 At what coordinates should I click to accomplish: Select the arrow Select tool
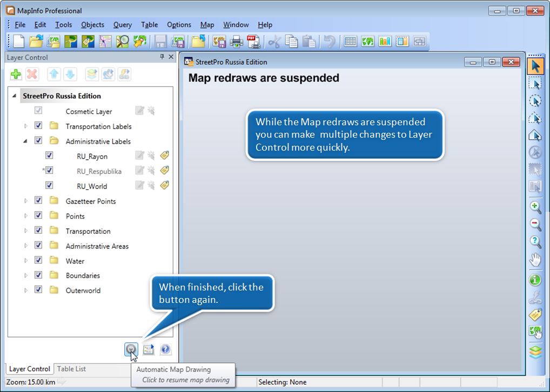pos(535,66)
